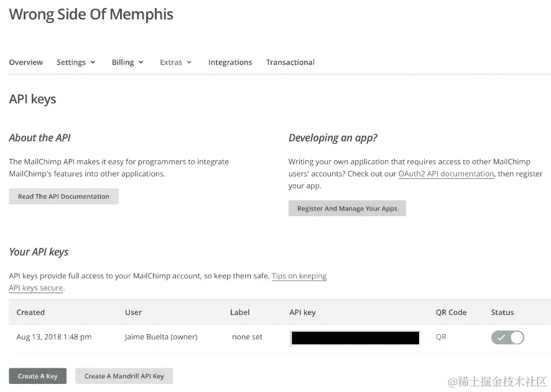Click Read The API Documentation button
This screenshot has width=551, height=392.
pos(63,196)
